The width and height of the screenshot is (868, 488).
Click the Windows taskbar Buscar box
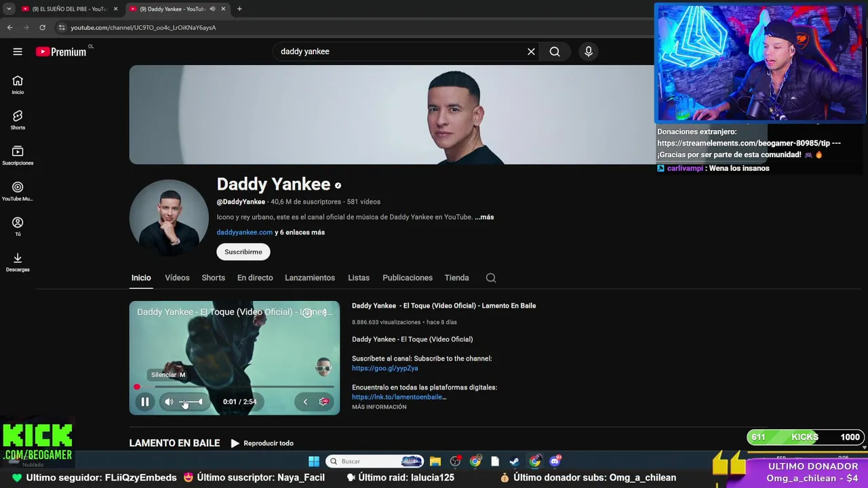pos(374,462)
